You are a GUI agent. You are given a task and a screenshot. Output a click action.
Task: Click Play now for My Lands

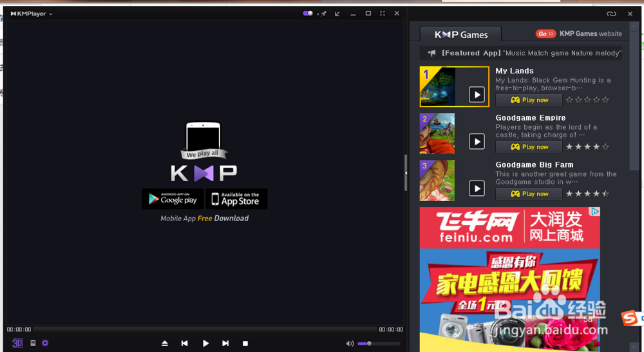529,100
